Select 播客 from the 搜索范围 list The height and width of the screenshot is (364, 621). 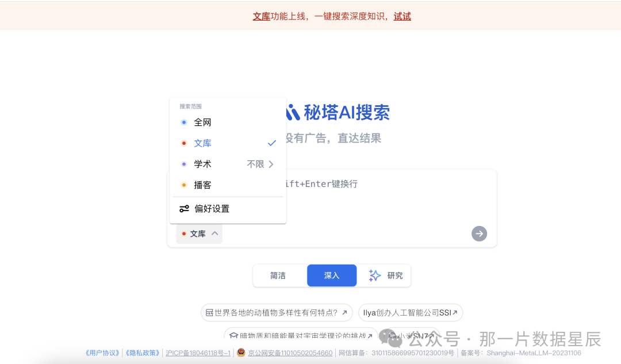coord(202,185)
